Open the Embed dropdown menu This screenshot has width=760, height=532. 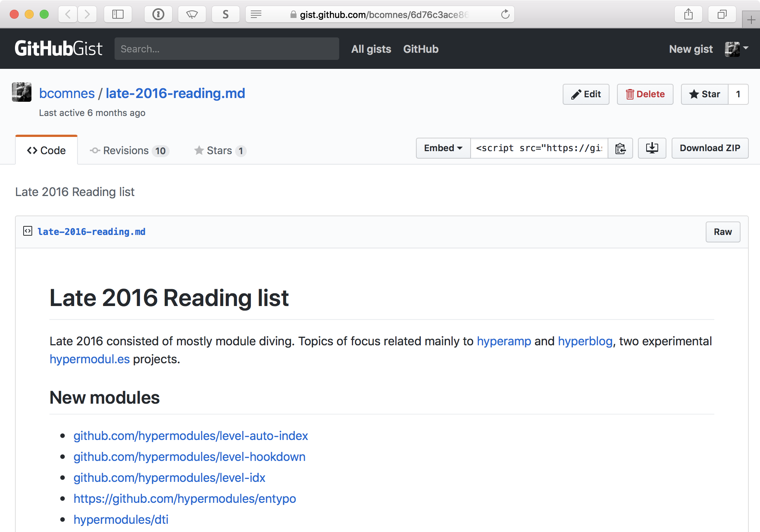click(443, 148)
